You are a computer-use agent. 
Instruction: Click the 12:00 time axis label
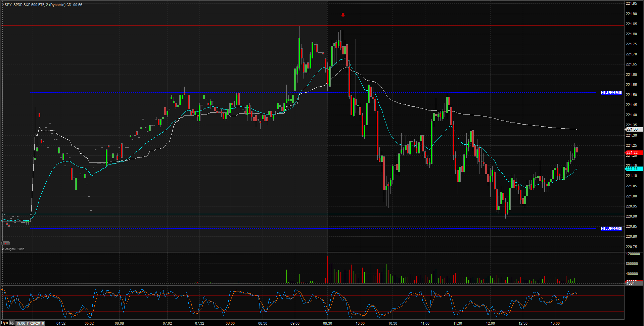[x=490, y=323]
